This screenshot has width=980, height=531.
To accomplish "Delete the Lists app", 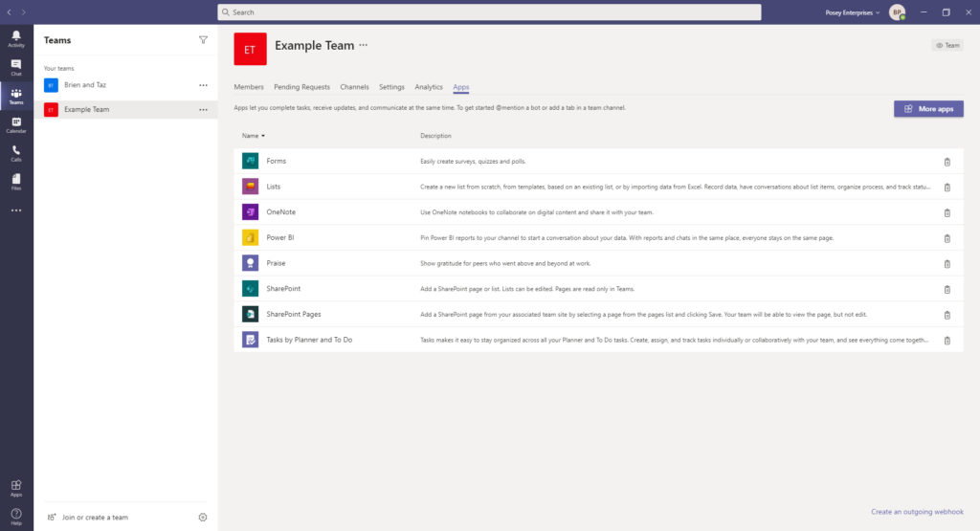I will [947, 188].
